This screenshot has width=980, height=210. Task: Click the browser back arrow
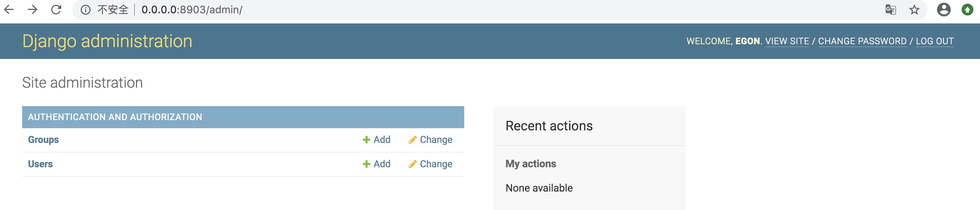(x=9, y=10)
